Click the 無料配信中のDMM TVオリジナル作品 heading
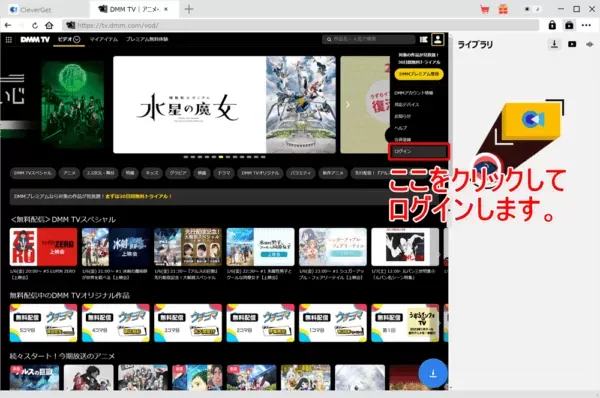This screenshot has height=398, width=600. [x=70, y=295]
